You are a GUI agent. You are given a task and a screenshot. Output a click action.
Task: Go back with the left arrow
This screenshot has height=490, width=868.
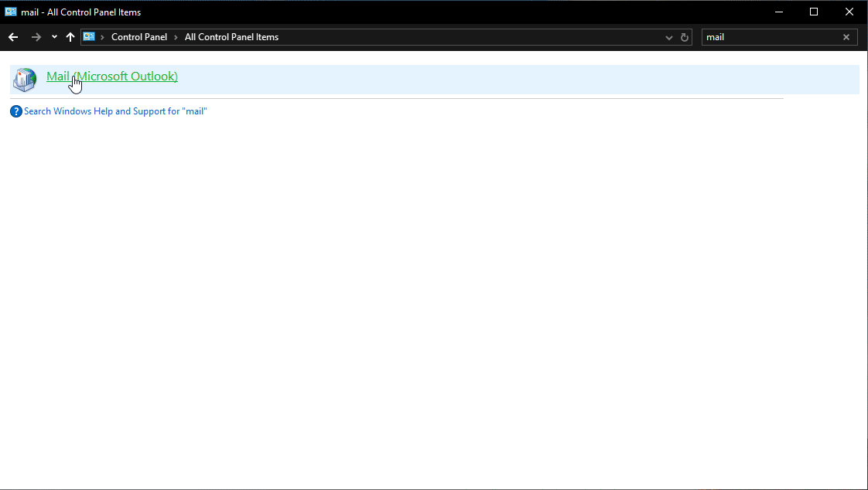tap(13, 37)
